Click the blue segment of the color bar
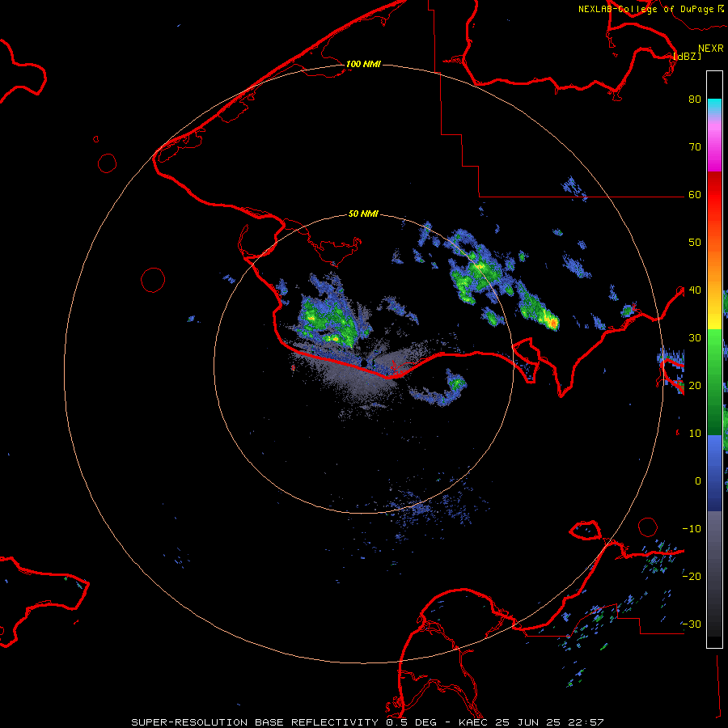This screenshot has width=728, height=728. click(714, 472)
